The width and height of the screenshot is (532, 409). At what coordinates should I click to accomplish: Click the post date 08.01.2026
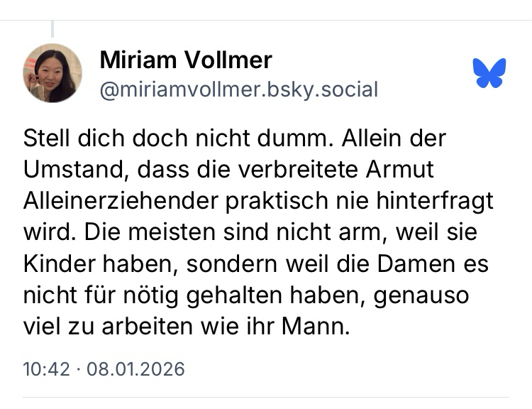click(135, 369)
